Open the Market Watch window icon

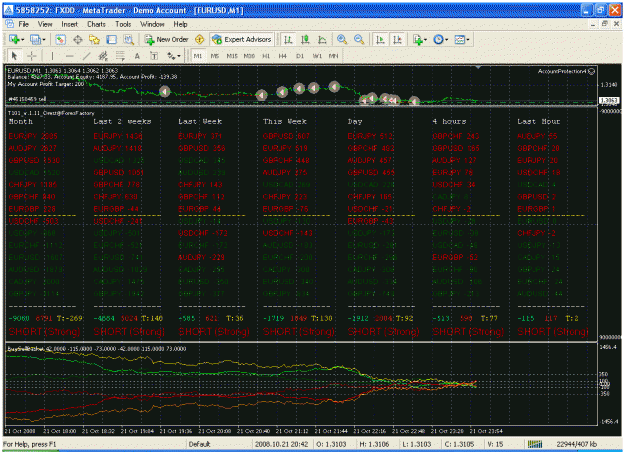coord(60,39)
